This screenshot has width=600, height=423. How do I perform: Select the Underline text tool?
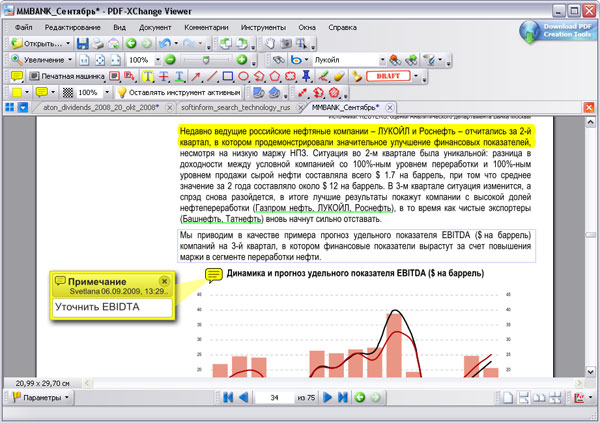[x=179, y=76]
